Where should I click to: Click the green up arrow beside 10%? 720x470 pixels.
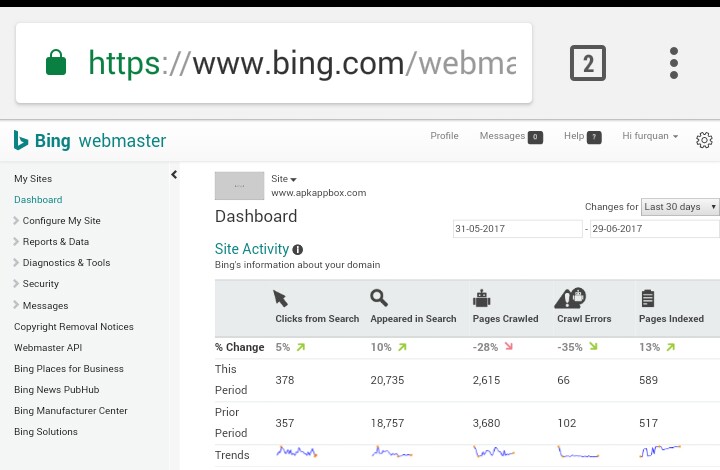point(402,347)
